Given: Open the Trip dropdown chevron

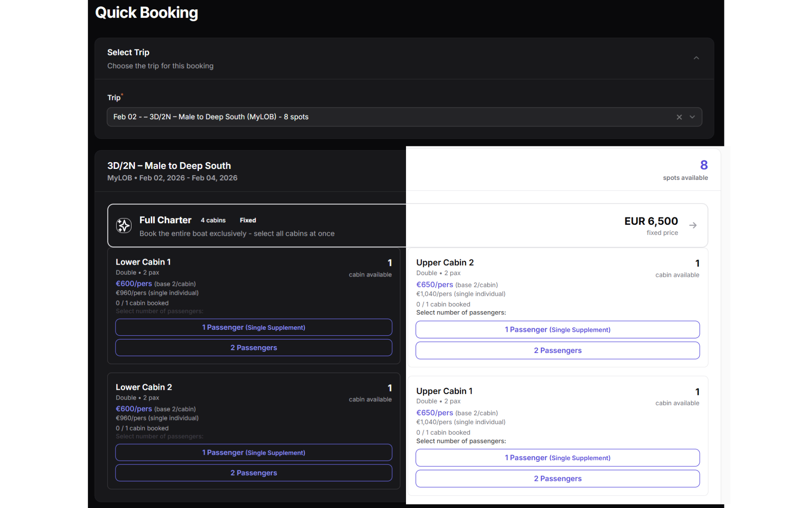Looking at the screenshot, I should tap(692, 117).
